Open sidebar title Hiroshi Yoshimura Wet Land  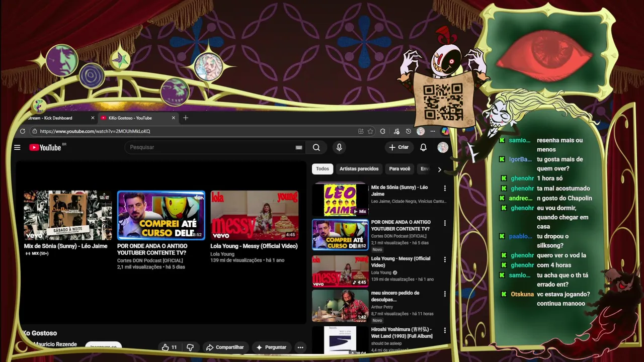tap(402, 332)
